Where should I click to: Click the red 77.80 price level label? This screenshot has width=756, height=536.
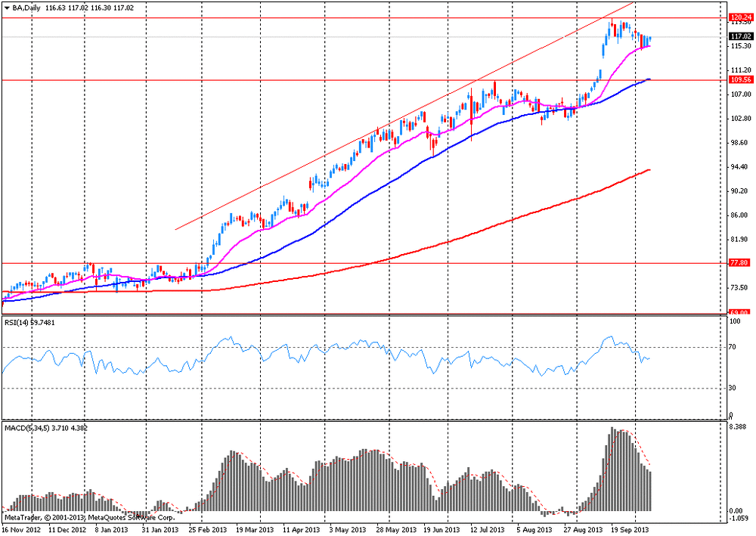pyautogui.click(x=741, y=262)
